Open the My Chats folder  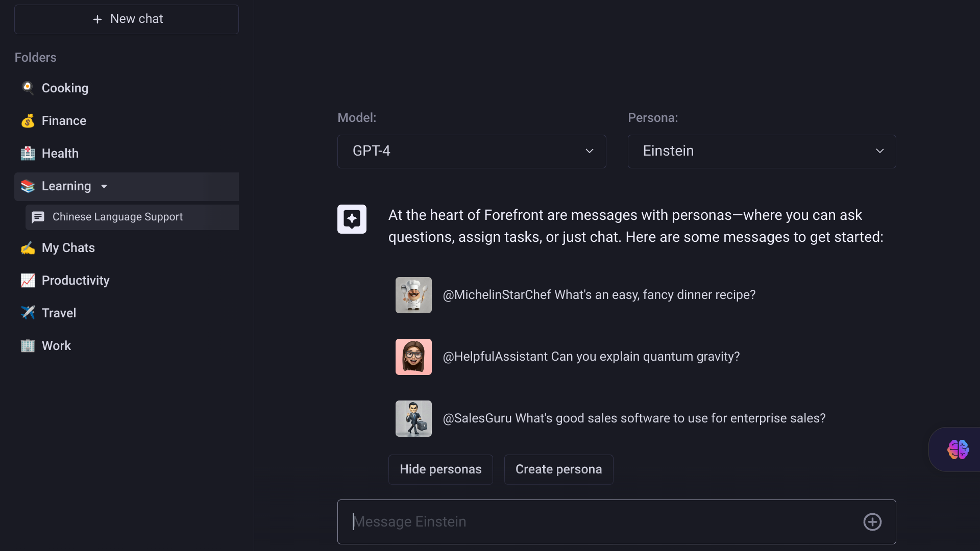[x=68, y=248]
